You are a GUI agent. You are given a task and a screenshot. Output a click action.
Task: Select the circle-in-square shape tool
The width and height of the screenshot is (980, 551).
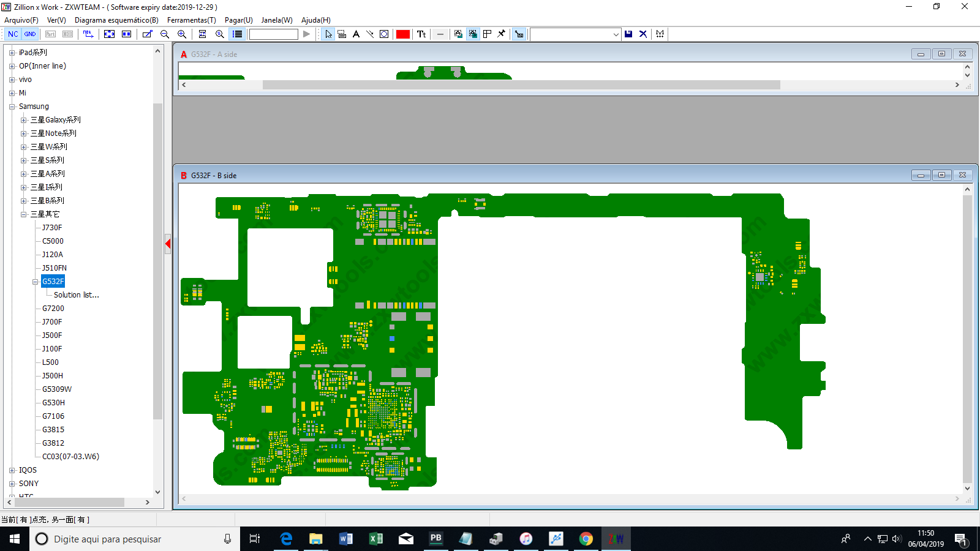coord(384,34)
